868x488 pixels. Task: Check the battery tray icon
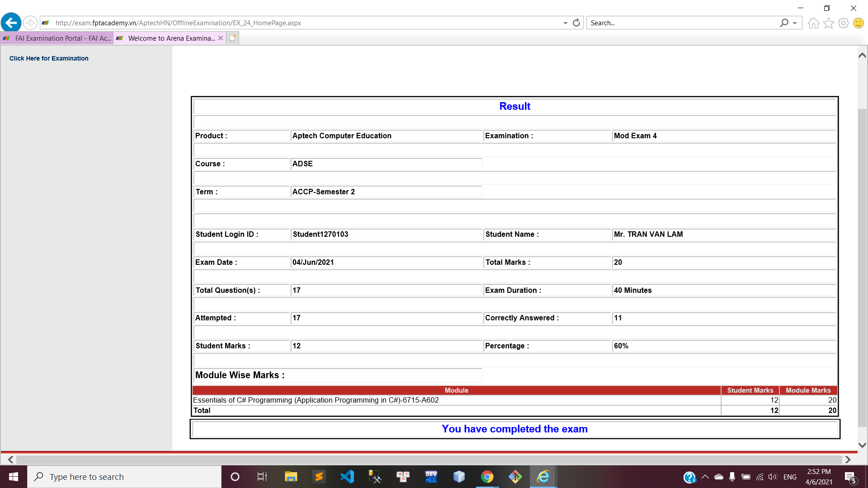click(746, 477)
